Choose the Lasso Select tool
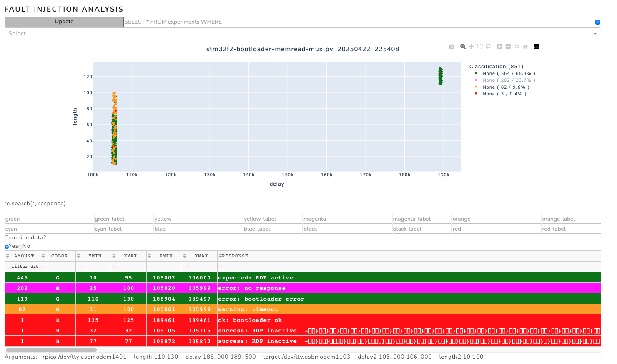The image size is (617, 364). point(488,47)
